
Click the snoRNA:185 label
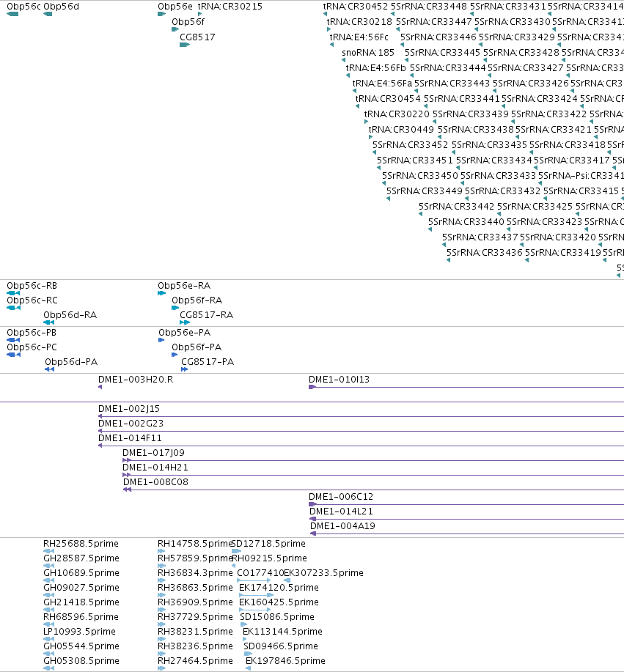click(x=368, y=53)
